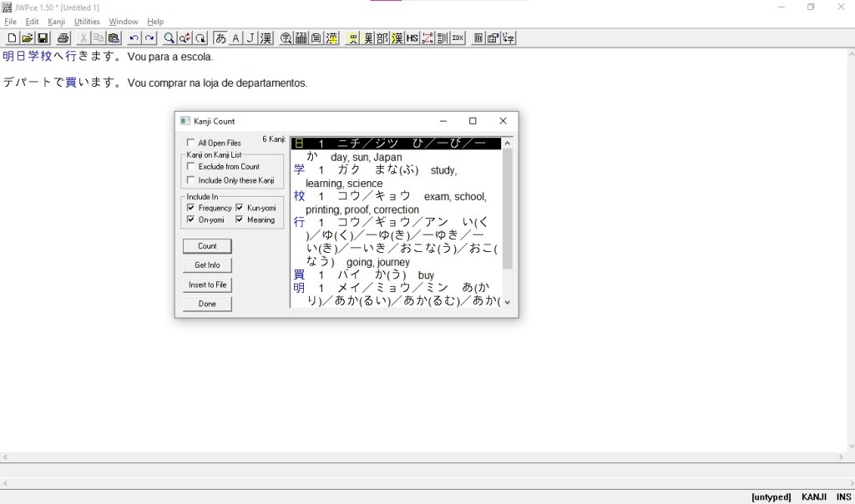Image resolution: width=855 pixels, height=504 pixels.
Task: Uncheck the Kun-yomi checkbox
Action: coord(240,208)
